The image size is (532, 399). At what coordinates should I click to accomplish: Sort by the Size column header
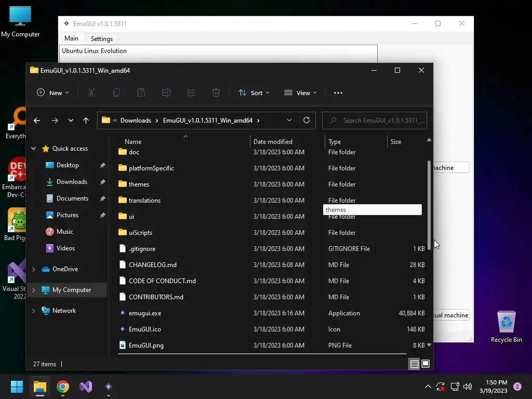406,141
